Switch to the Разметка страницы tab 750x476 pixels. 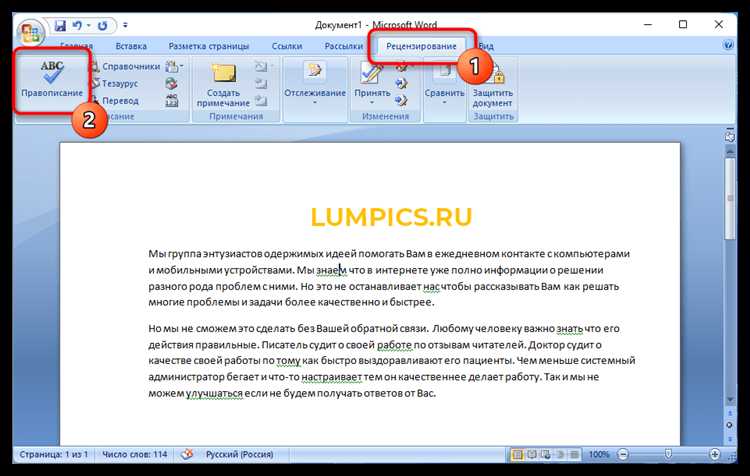[209, 46]
